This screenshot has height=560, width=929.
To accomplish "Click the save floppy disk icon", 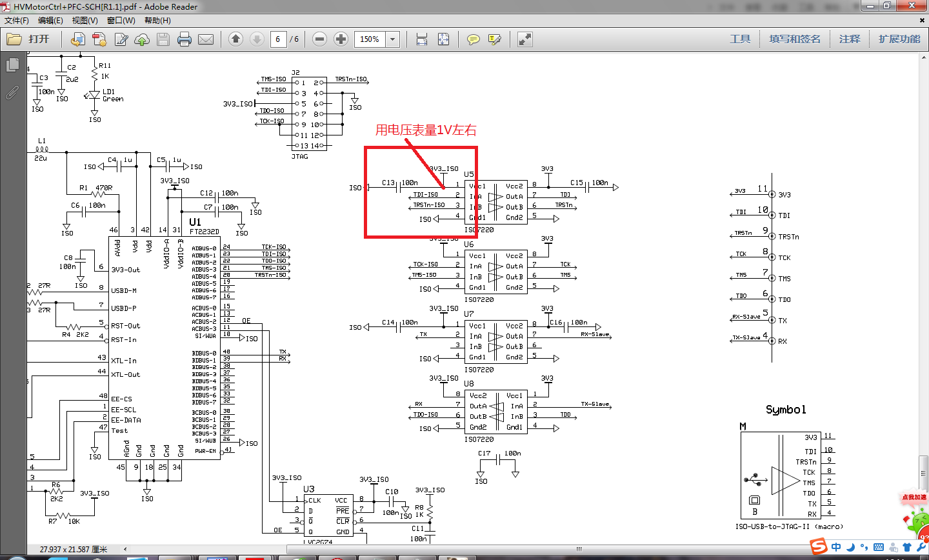I will [163, 39].
